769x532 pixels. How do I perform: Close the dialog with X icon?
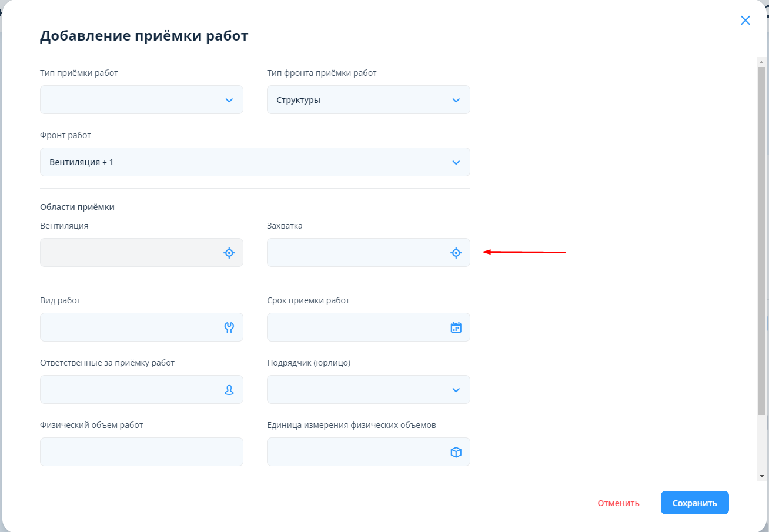pos(745,21)
